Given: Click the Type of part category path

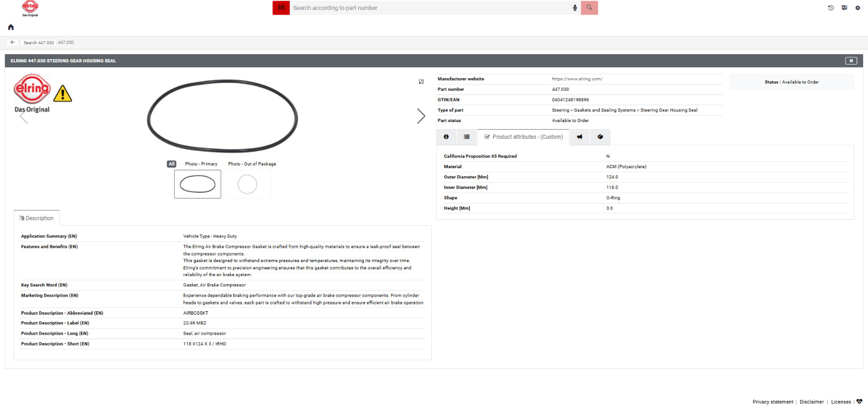Looking at the screenshot, I should click(x=624, y=110).
